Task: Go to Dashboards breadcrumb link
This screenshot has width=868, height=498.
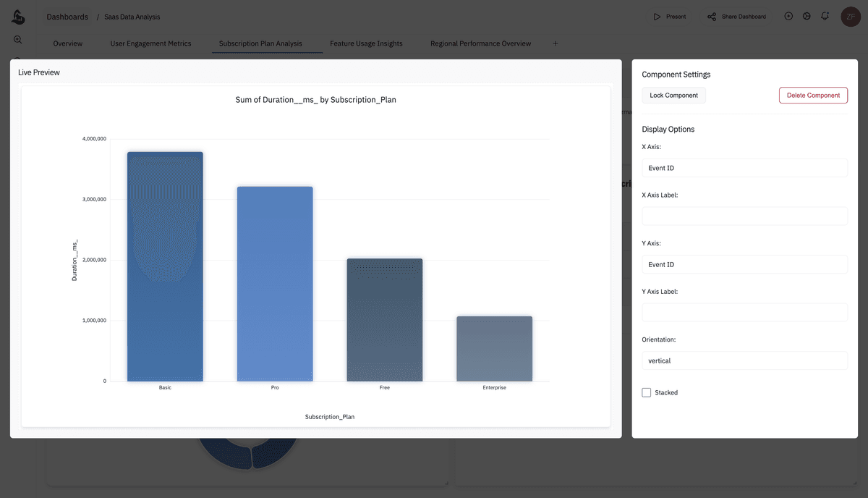Action: click(x=67, y=17)
